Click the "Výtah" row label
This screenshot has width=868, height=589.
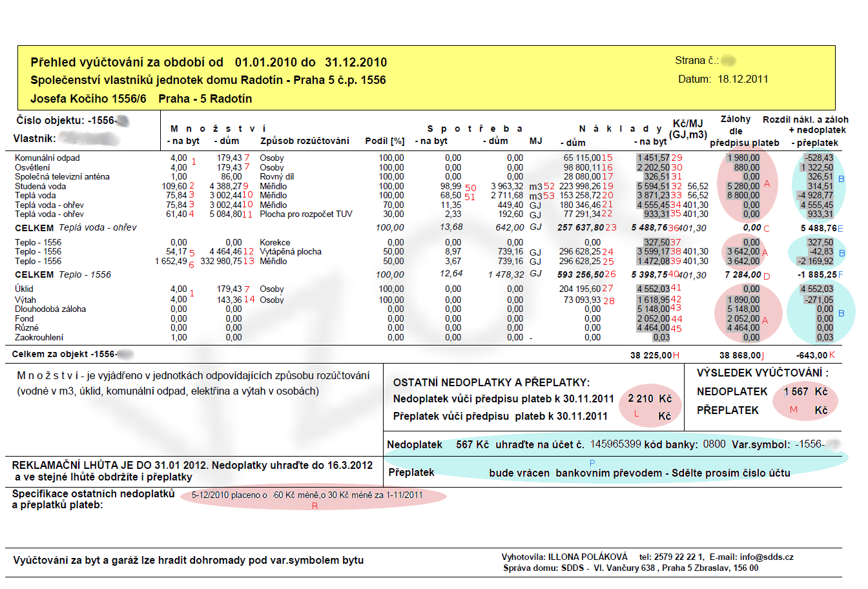[25, 300]
